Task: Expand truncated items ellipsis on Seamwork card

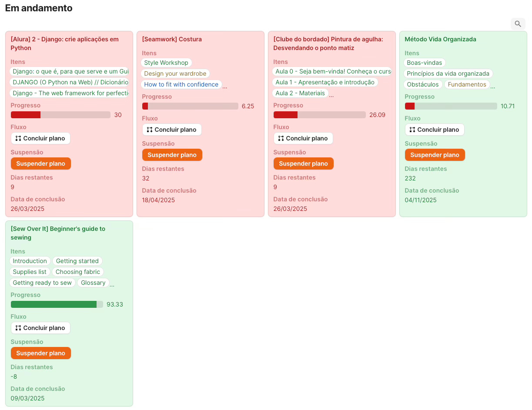Action: (225, 87)
